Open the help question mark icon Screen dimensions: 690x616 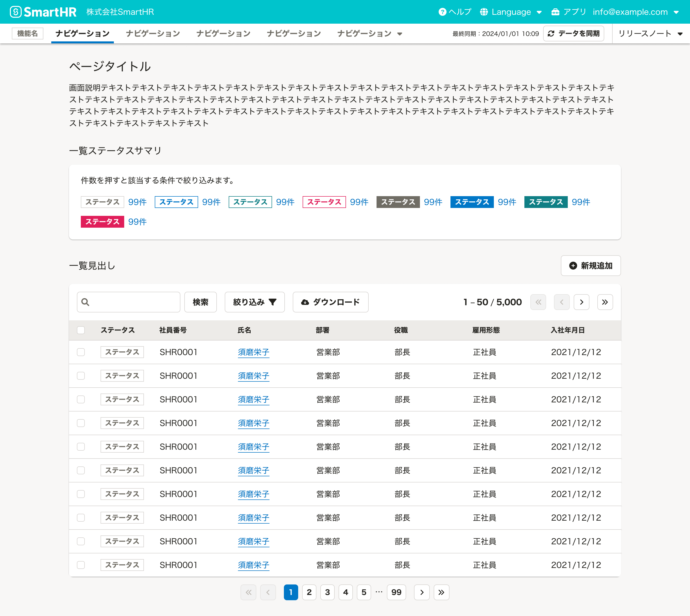click(x=442, y=12)
